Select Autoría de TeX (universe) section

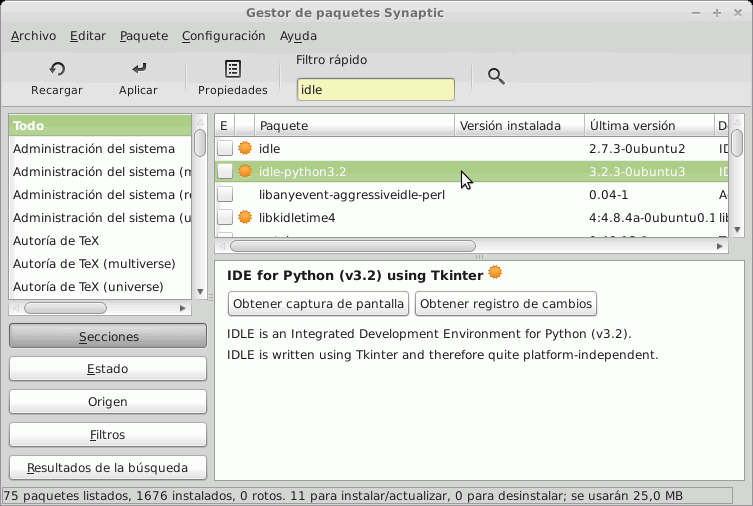coord(100,287)
